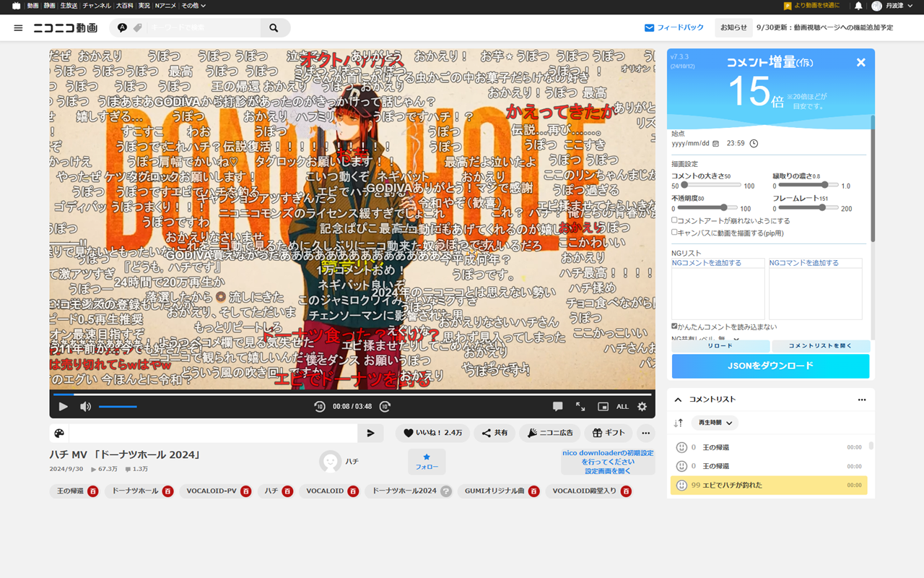This screenshot has height=578, width=924.
Task: Close the コメント増量 panel
Action: pos(860,63)
